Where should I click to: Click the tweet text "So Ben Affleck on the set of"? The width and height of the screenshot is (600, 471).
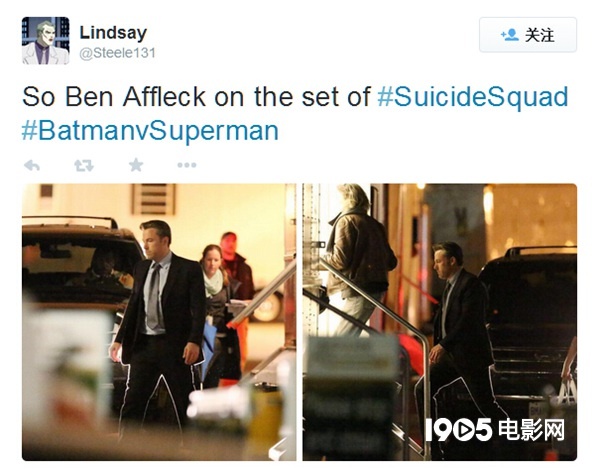(196, 96)
